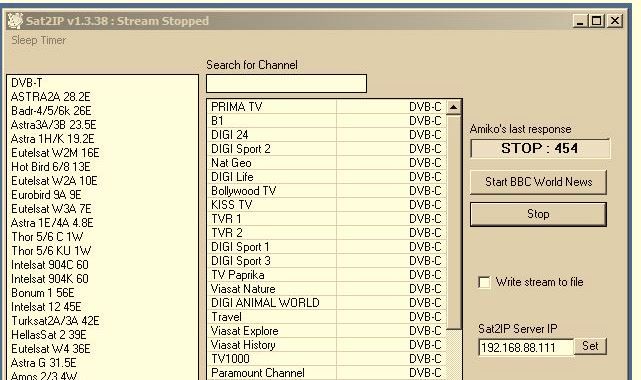The width and height of the screenshot is (641, 380).
Task: Select TVR 2 channel
Action: point(327,233)
